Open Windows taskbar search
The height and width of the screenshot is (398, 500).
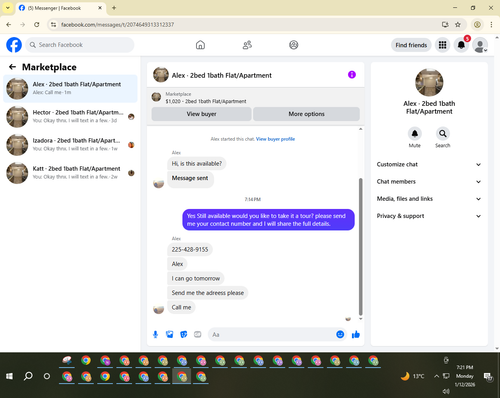point(28,376)
